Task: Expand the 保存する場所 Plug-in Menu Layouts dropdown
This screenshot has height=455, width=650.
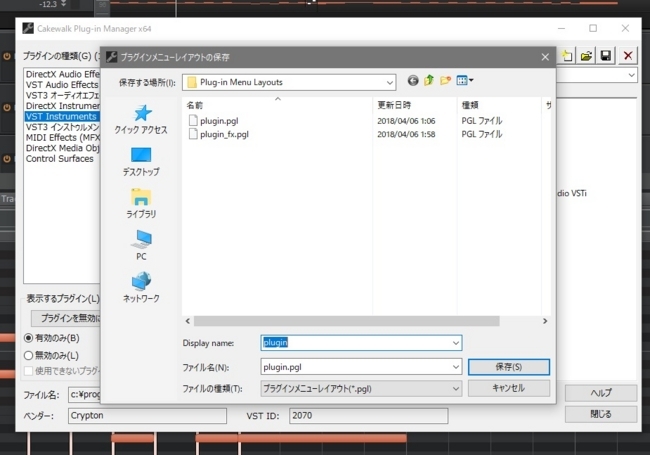Action: [x=389, y=82]
